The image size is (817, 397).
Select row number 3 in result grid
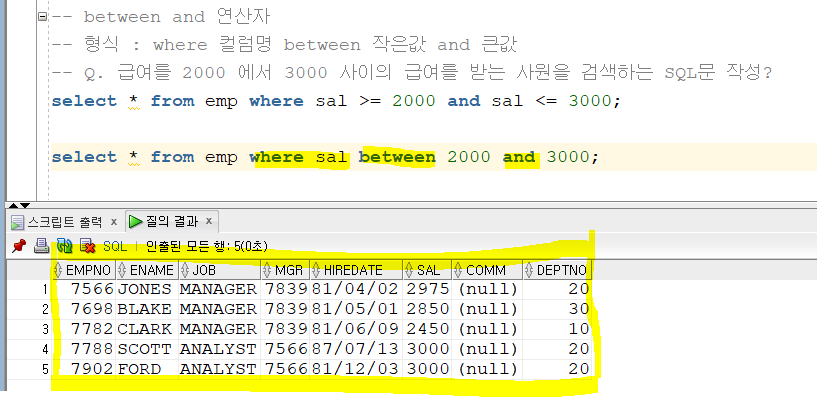point(45,329)
